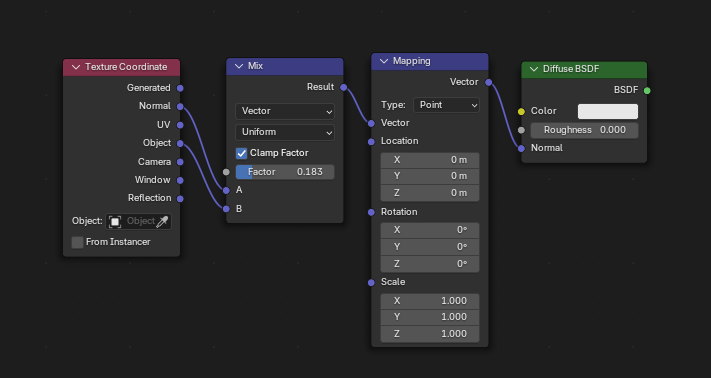The width and height of the screenshot is (711, 378).
Task: Adjust the Factor 0.183 slider
Action: click(x=285, y=172)
